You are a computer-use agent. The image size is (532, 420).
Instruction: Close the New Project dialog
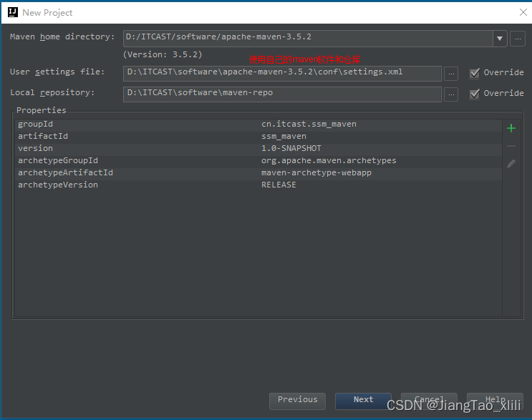(x=523, y=13)
